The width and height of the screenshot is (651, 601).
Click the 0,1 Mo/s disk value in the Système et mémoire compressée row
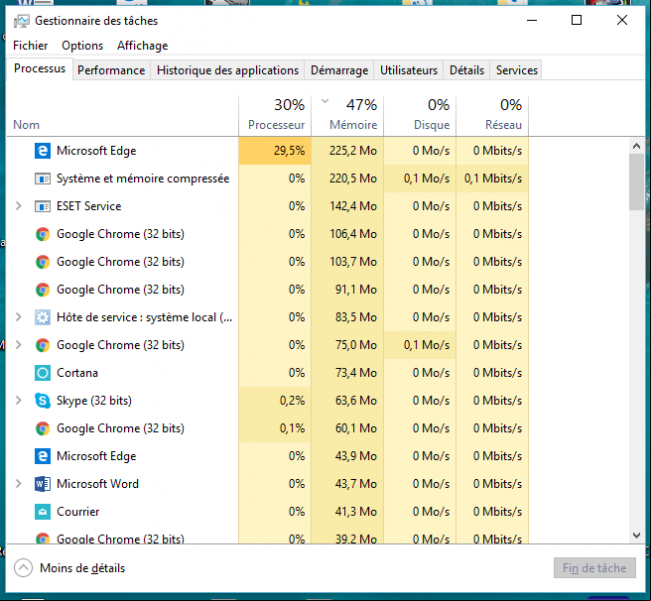(427, 178)
